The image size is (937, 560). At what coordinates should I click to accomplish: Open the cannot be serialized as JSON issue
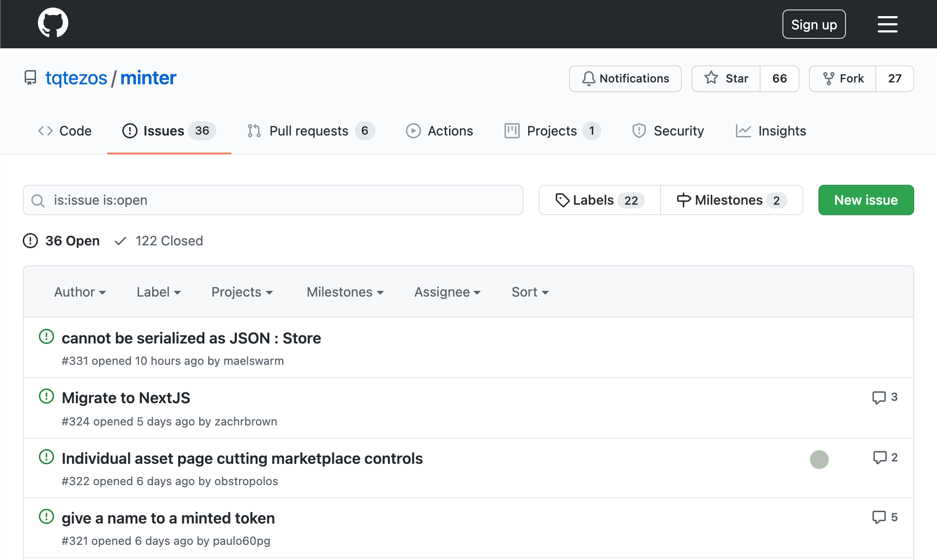[191, 338]
